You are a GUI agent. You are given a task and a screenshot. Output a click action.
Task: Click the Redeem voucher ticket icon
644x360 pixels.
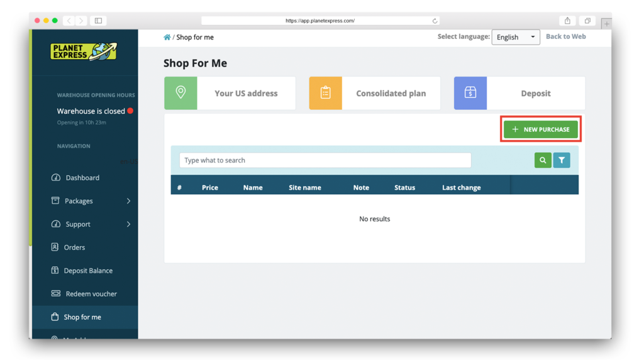56,293
